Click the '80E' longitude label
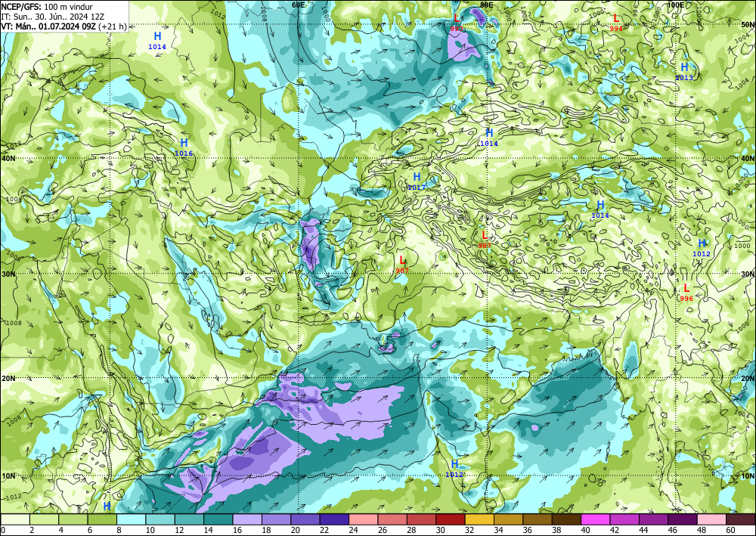Viewport: 756px width, 536px height. coord(486,5)
